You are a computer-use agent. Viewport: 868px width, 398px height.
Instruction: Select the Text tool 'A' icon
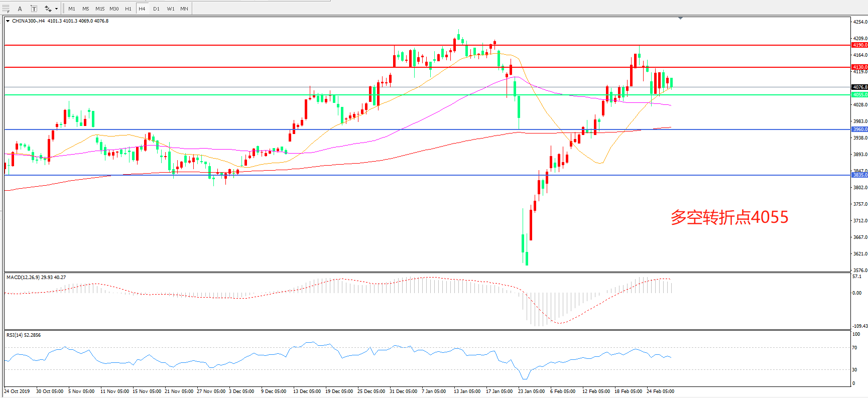20,9
